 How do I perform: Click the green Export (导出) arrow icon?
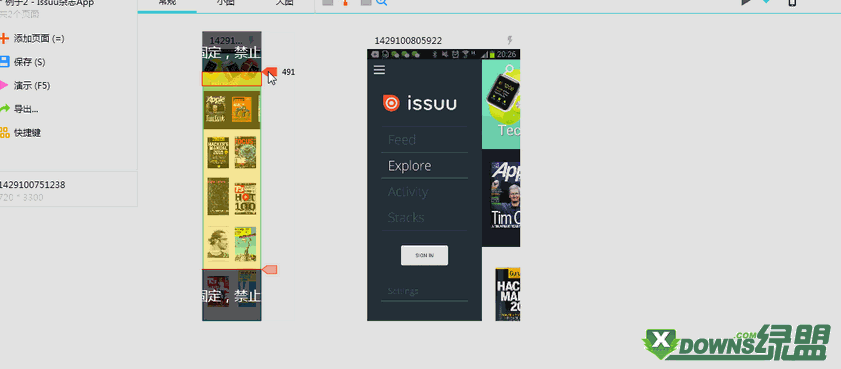[x=4, y=109]
